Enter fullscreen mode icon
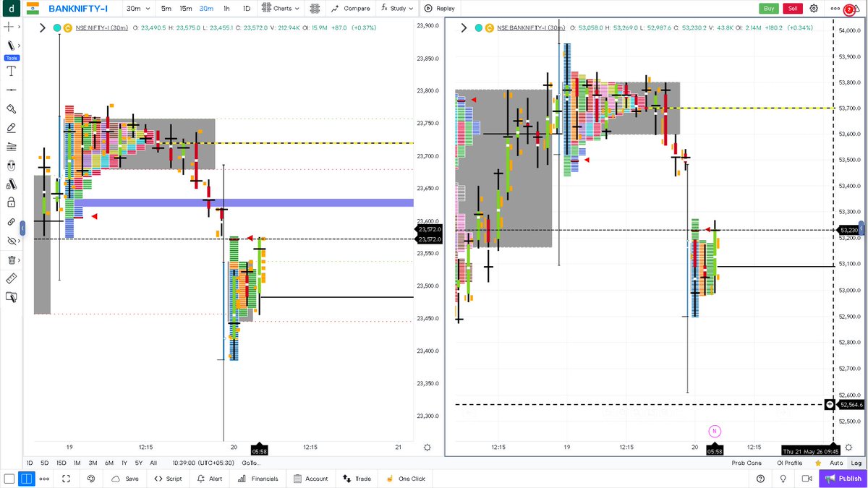Image resolution: width=868 pixels, height=488 pixels. point(66,479)
